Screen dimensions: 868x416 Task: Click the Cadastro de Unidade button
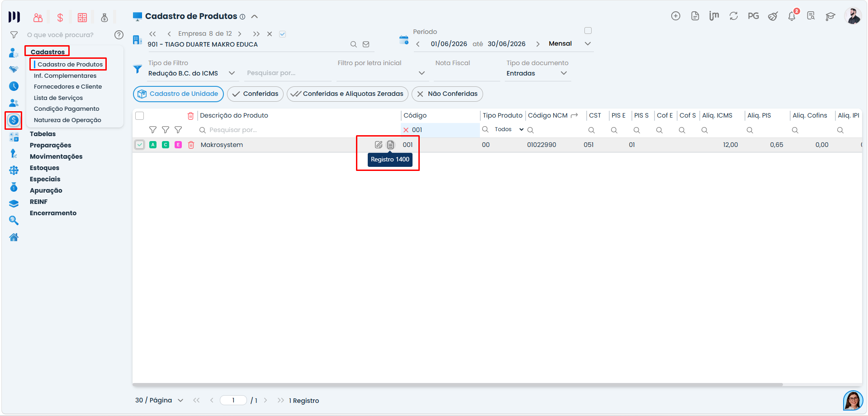pos(178,94)
